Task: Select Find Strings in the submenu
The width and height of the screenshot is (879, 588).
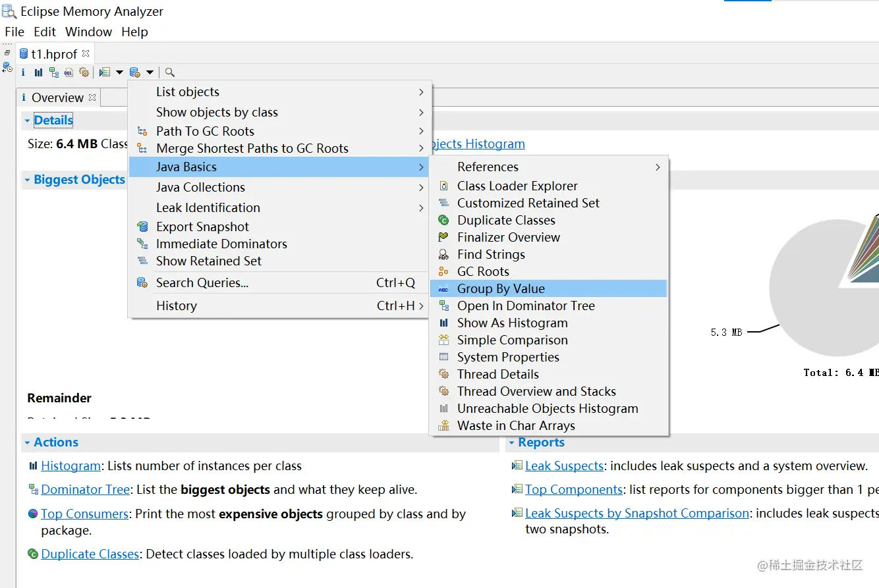Action: tap(549, 255)
